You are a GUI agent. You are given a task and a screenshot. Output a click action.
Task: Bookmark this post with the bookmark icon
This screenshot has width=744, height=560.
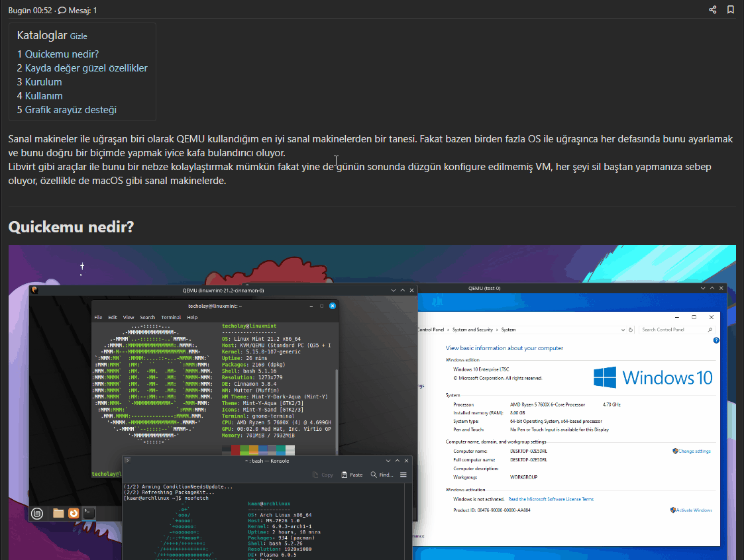click(x=731, y=9)
